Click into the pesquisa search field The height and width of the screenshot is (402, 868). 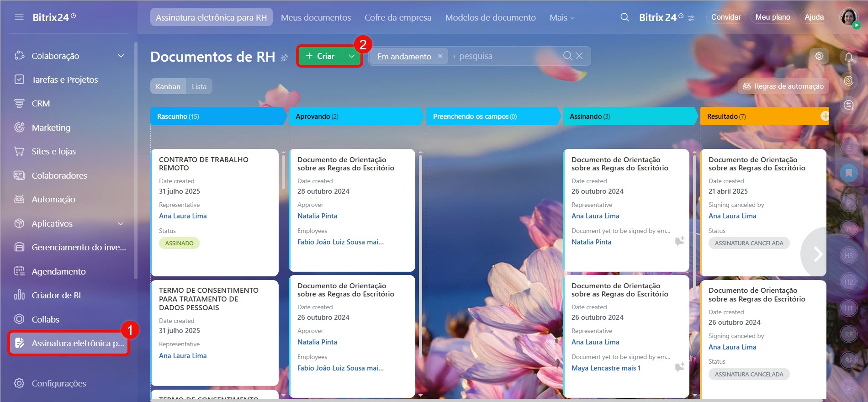tap(507, 56)
